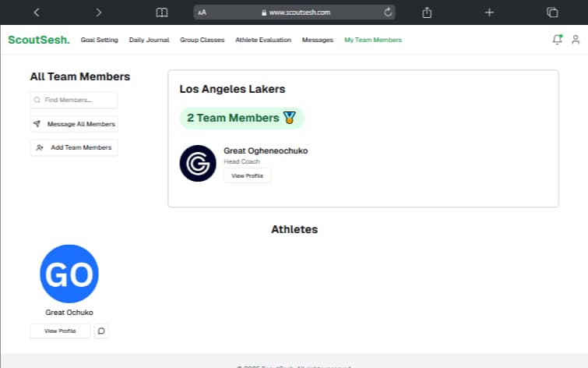This screenshot has height=368, width=588.
Task: Navigate to Daily Journal
Action: point(149,40)
